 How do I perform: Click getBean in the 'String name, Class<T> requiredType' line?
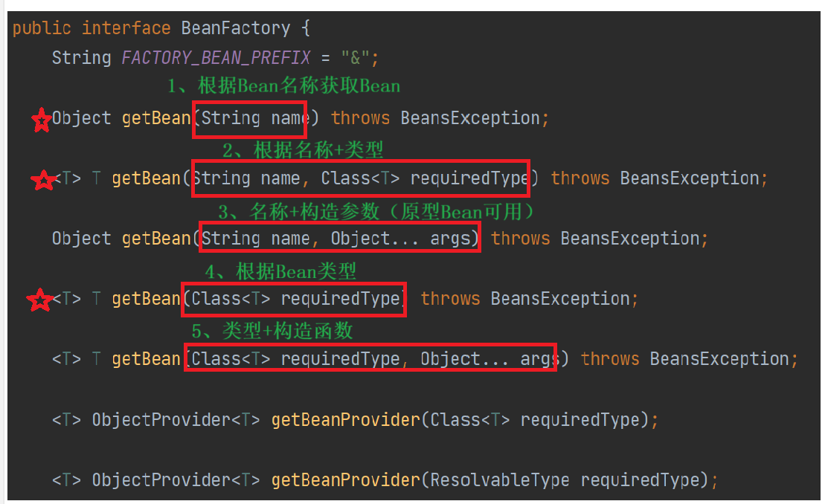click(147, 178)
